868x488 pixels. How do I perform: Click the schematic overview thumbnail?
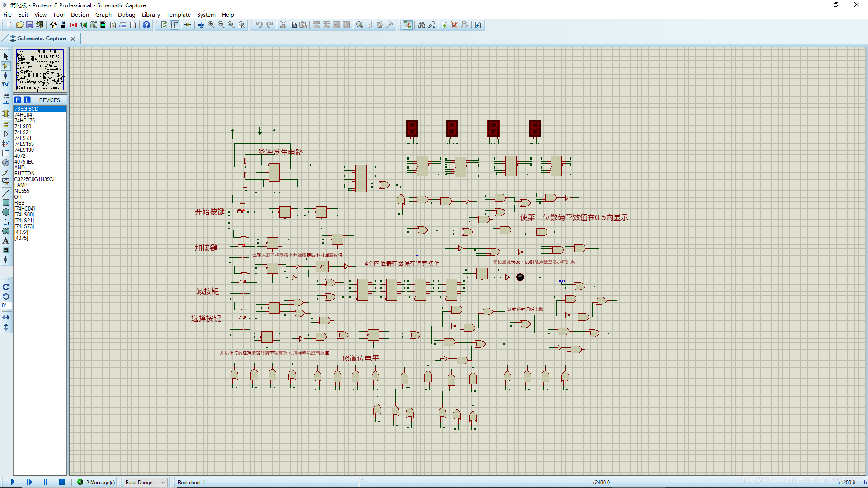point(40,70)
